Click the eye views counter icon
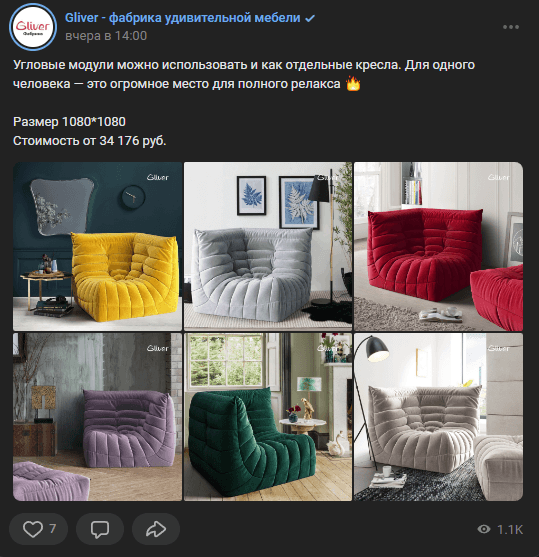This screenshot has width=539, height=557. click(484, 529)
